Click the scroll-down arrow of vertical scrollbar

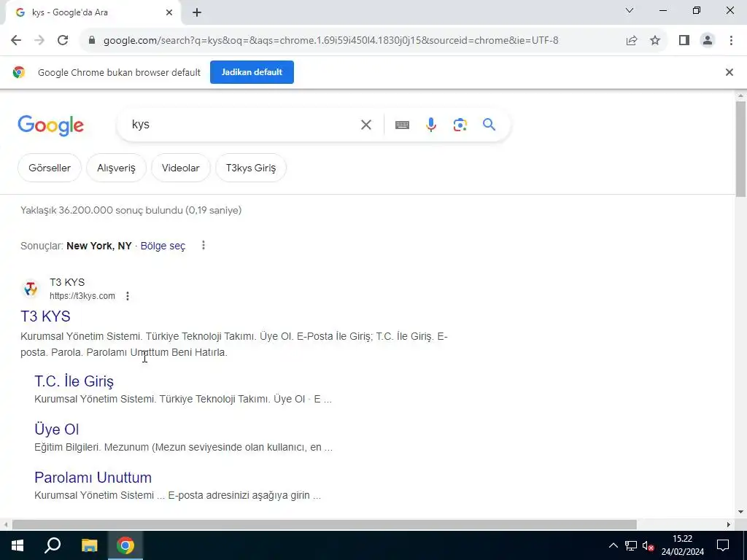tap(740, 513)
